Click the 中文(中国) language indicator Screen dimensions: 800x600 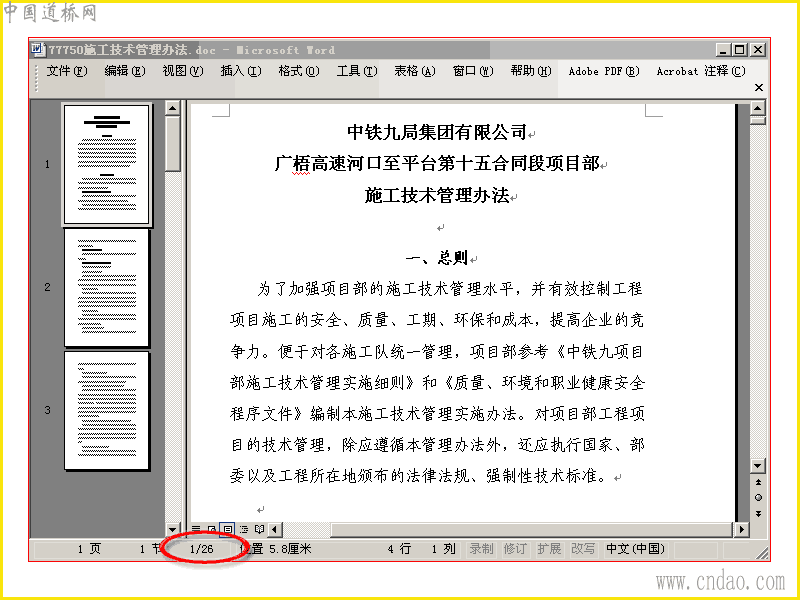635,549
